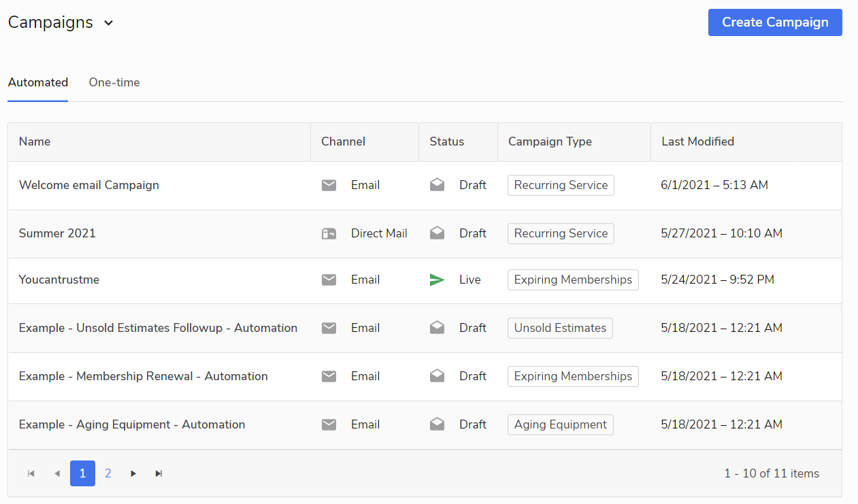Click the go-to-first-page pagination icon
Screen dimensions: 858x504
tap(30, 473)
